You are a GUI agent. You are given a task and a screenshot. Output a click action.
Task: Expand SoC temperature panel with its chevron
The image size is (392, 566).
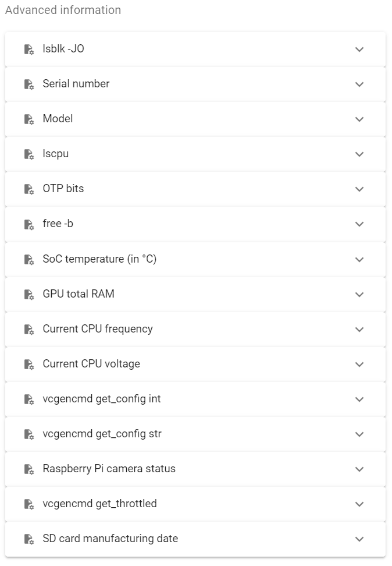pyautogui.click(x=359, y=260)
